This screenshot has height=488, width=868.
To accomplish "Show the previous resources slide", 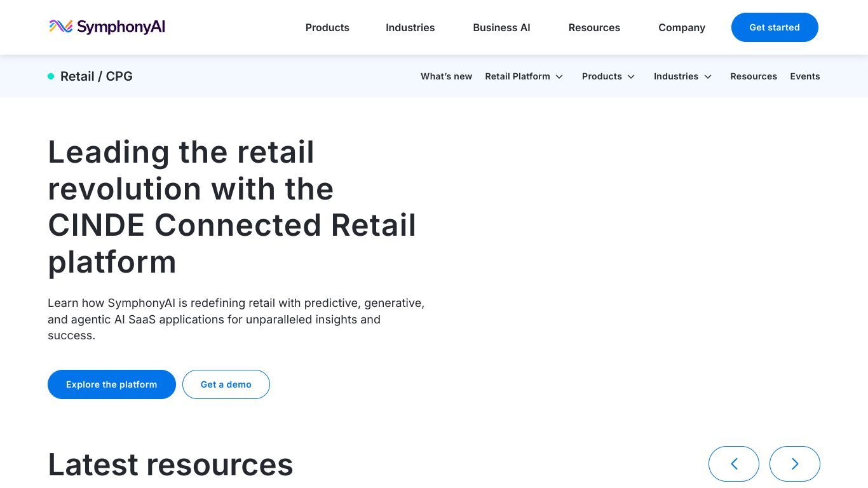I will pyautogui.click(x=733, y=464).
